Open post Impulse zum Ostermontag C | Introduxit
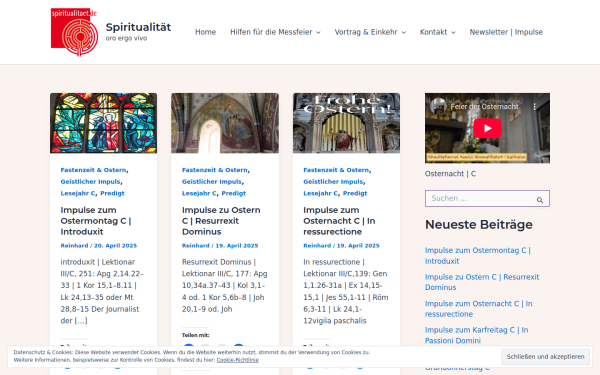 (x=96, y=221)
